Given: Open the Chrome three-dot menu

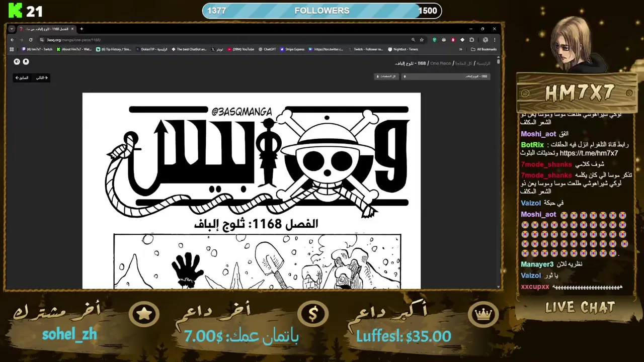Looking at the screenshot, I should 495,40.
